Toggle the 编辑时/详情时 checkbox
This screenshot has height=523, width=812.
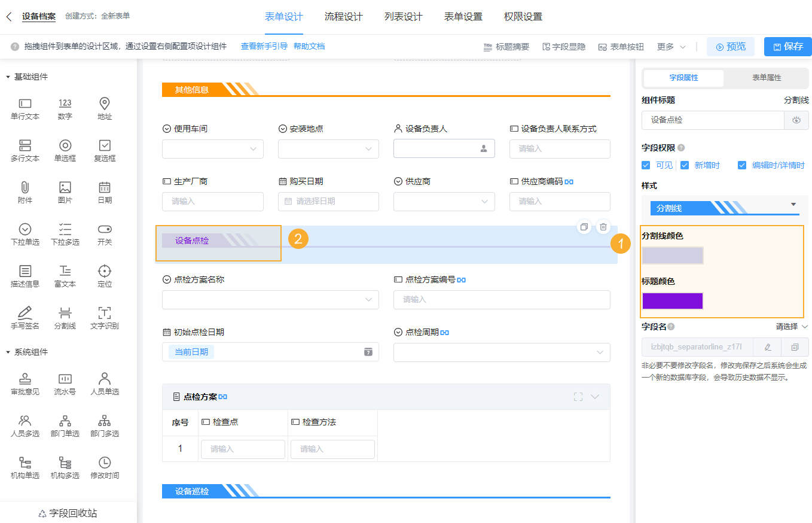[x=742, y=165]
